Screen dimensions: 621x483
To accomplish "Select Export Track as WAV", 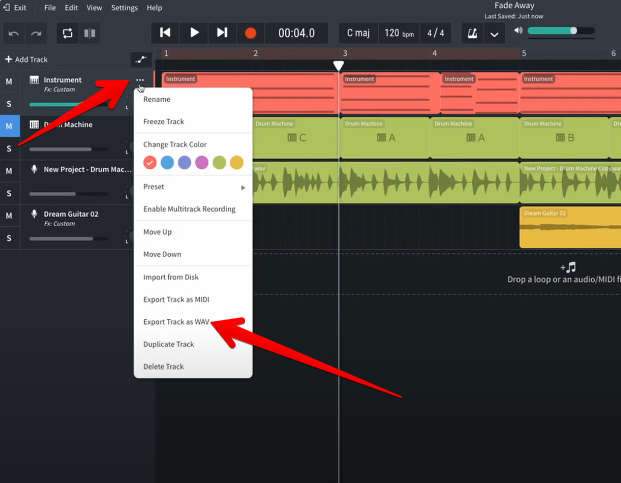I will (x=193, y=322).
